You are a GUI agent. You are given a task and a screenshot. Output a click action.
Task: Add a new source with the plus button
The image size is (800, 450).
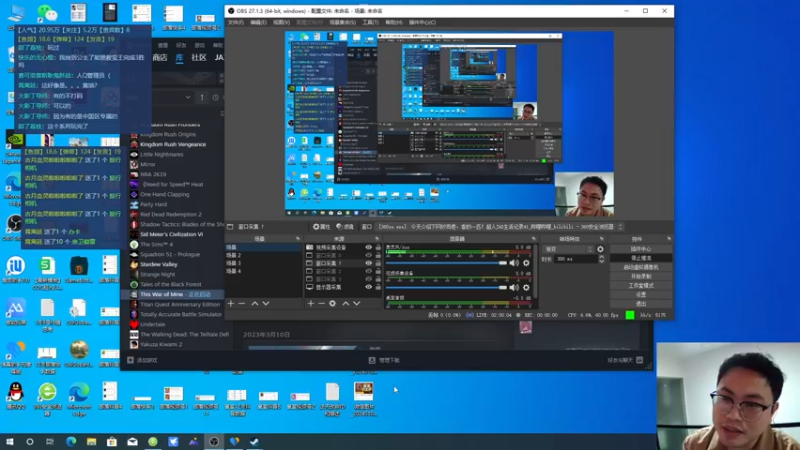[311, 304]
